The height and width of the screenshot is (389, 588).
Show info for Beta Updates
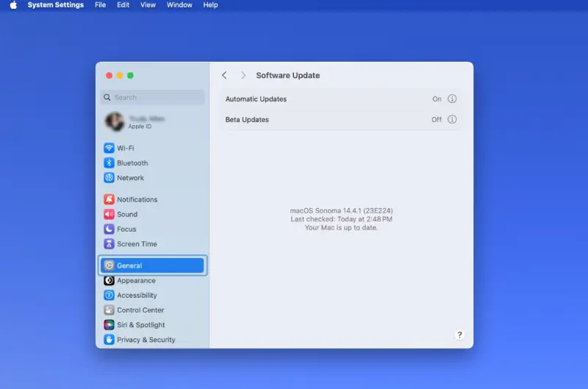(x=452, y=119)
